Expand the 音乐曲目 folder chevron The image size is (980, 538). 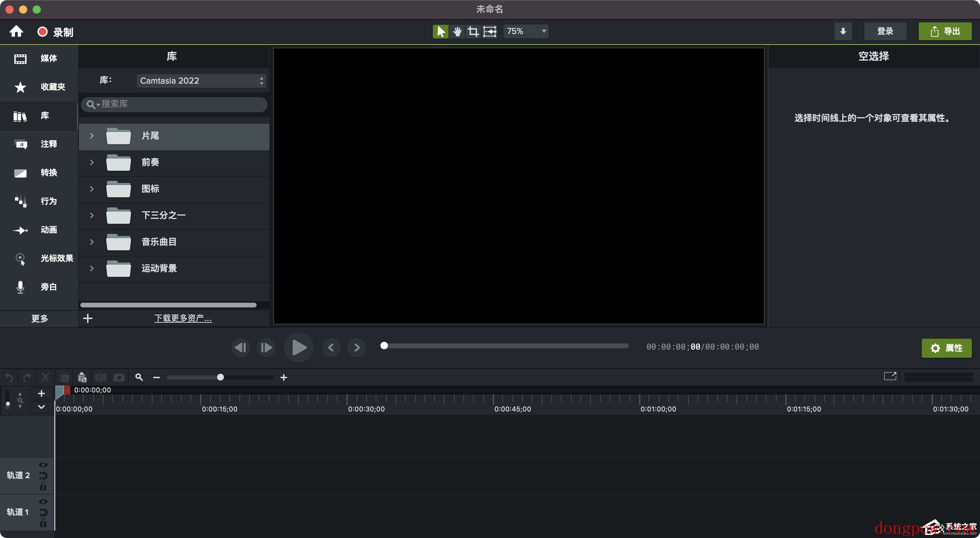click(x=92, y=242)
